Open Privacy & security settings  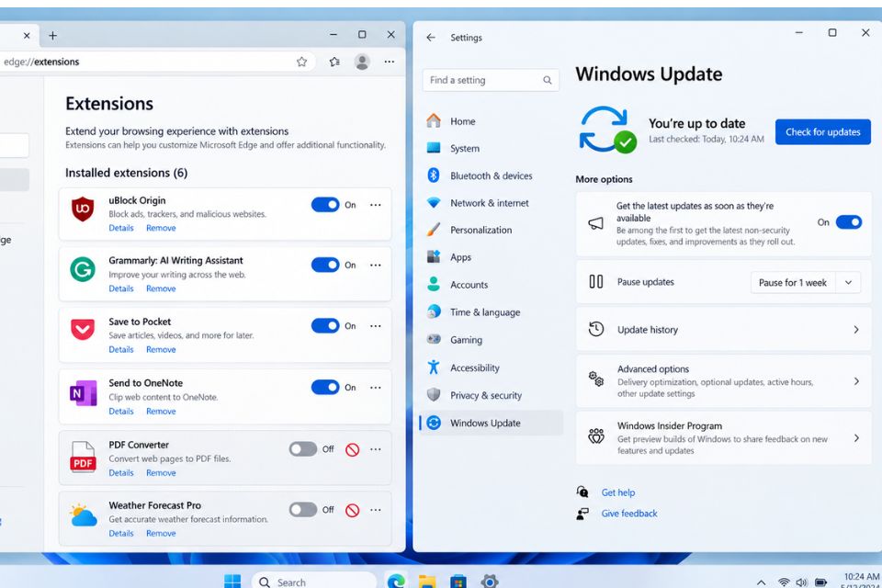coord(492,396)
